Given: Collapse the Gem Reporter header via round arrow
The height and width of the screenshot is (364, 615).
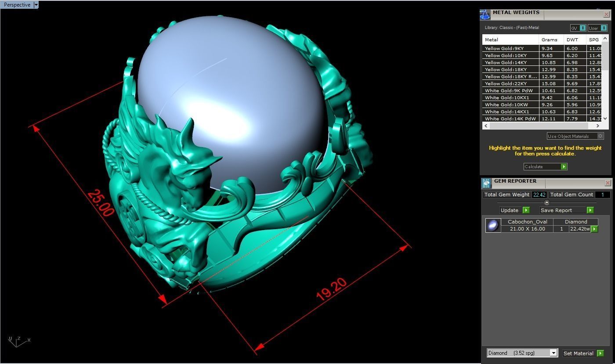Looking at the screenshot, I should 546,202.
